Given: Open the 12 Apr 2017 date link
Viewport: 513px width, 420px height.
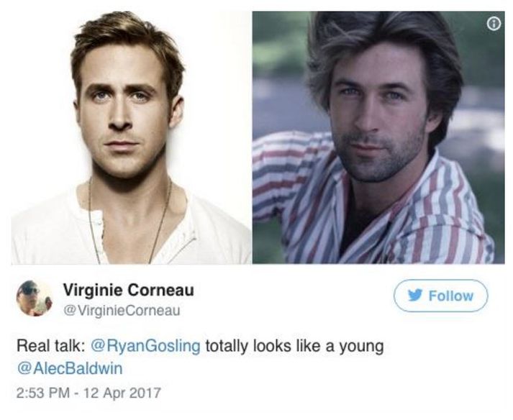Looking at the screenshot, I should (122, 393).
